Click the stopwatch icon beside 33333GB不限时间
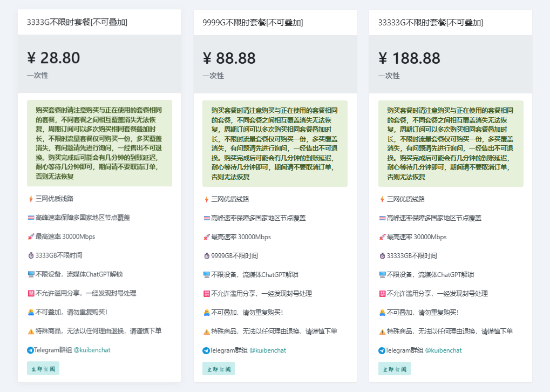 pos(382,255)
